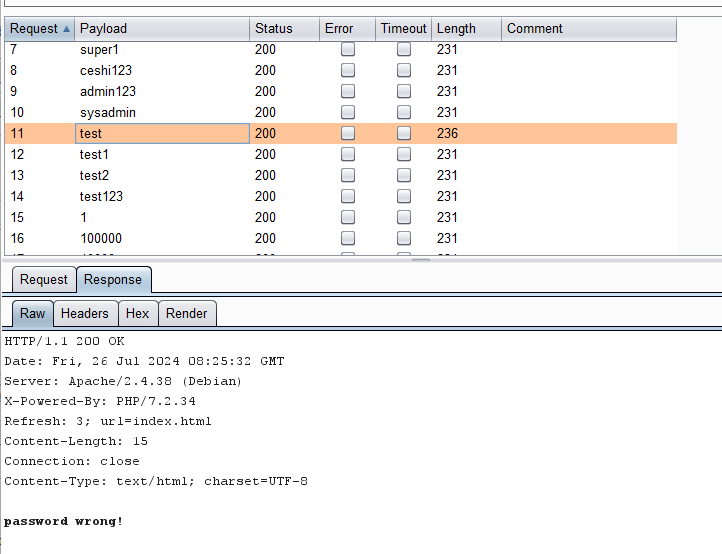Switch to the Request tab
The width and height of the screenshot is (722, 554).
pos(44,280)
